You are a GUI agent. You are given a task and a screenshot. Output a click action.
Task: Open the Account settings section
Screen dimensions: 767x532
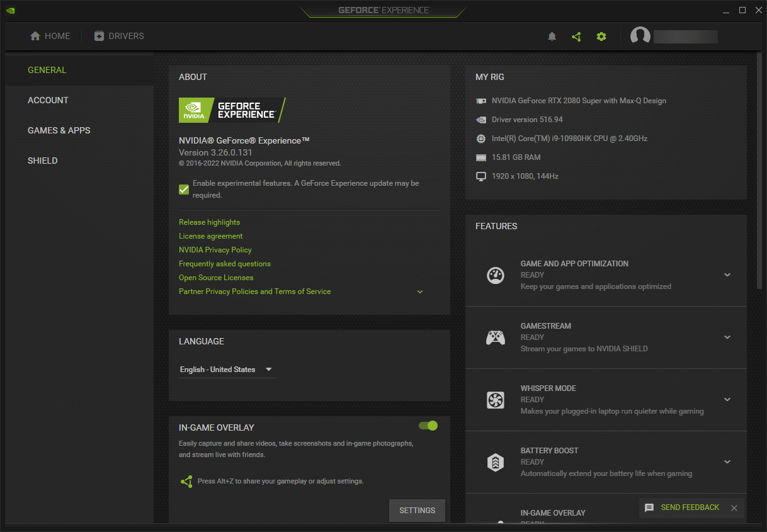(48, 100)
